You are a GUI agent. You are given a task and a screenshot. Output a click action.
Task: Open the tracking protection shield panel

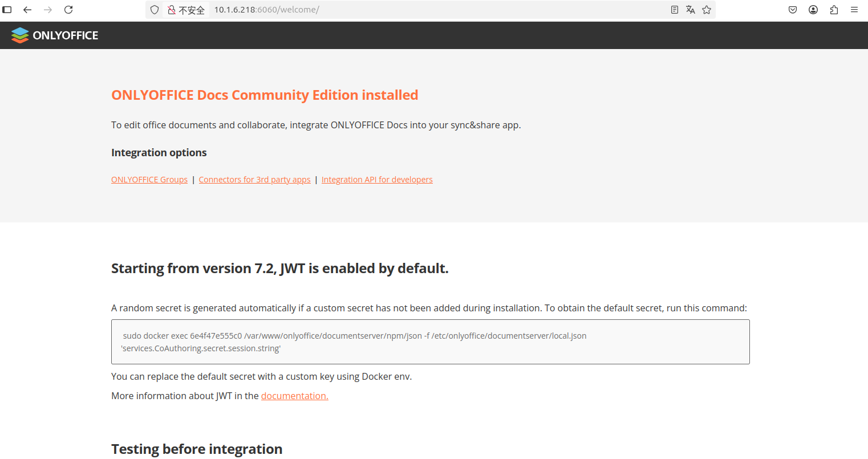click(x=155, y=10)
